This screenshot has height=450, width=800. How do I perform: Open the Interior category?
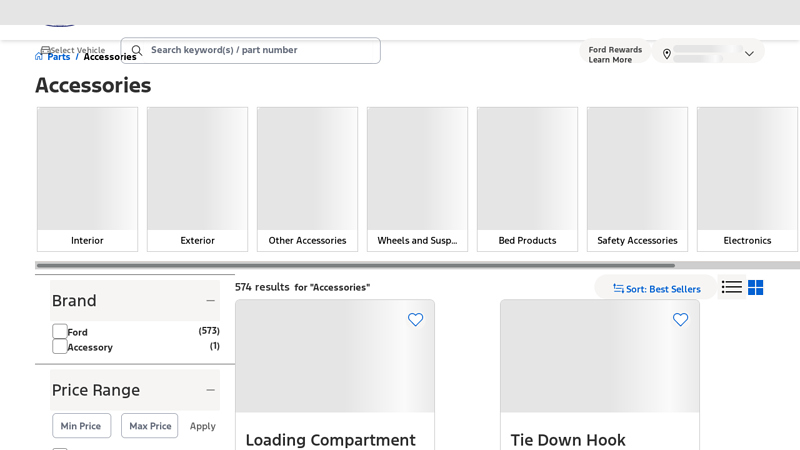point(87,179)
